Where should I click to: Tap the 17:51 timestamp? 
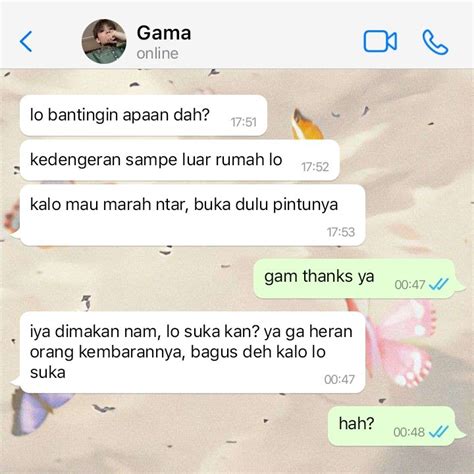(x=244, y=122)
